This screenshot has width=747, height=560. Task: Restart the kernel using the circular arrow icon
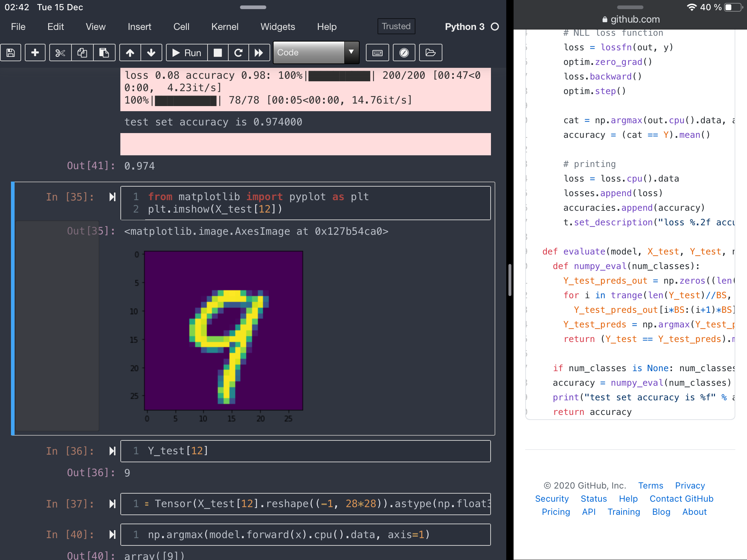click(x=239, y=52)
